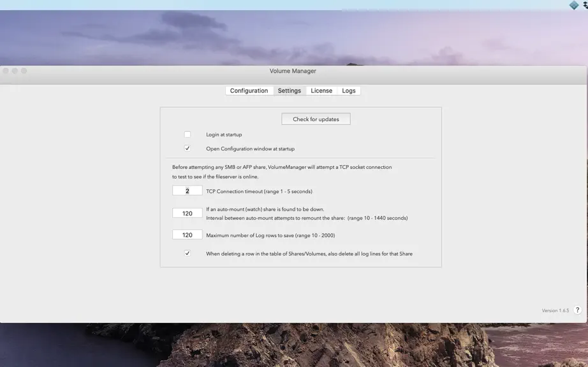Screen dimensions: 588x367
Task: Click the Volume Manager window title bar
Action: [293, 71]
